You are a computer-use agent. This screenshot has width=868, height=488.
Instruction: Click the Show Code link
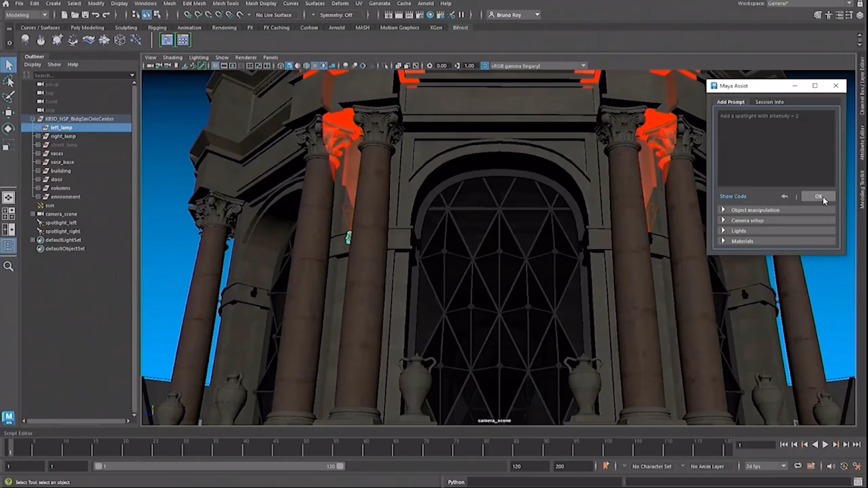[733, 196]
